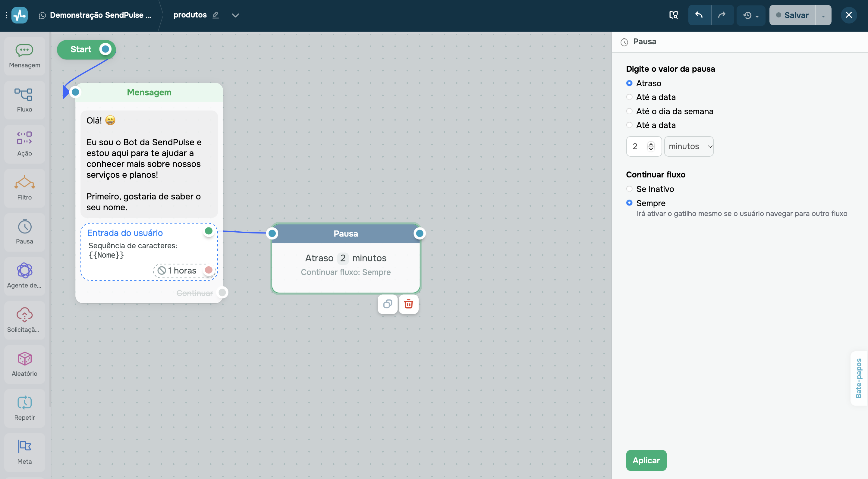This screenshot has height=479, width=868.
Task: Click green user input success connector
Action: click(x=209, y=231)
